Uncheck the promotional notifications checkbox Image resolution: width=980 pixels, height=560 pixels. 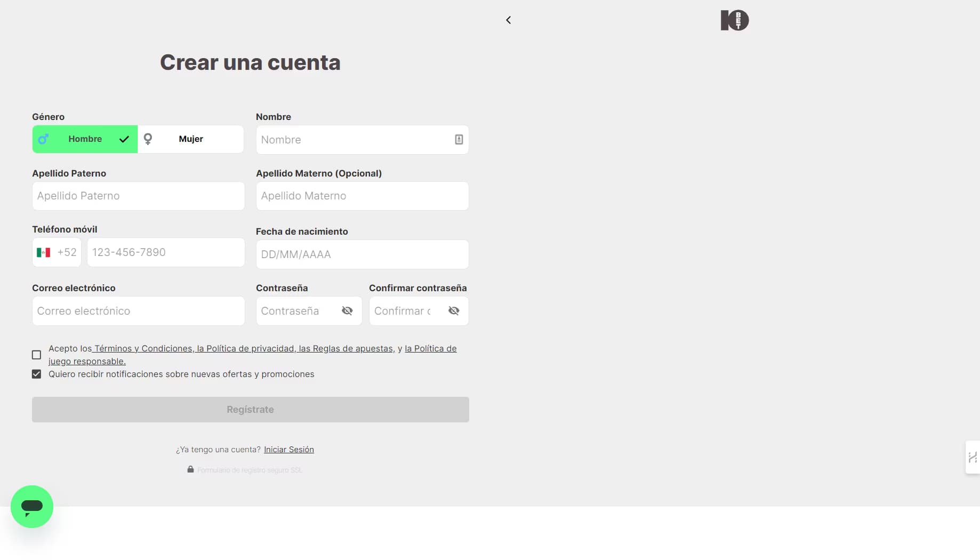coord(36,374)
